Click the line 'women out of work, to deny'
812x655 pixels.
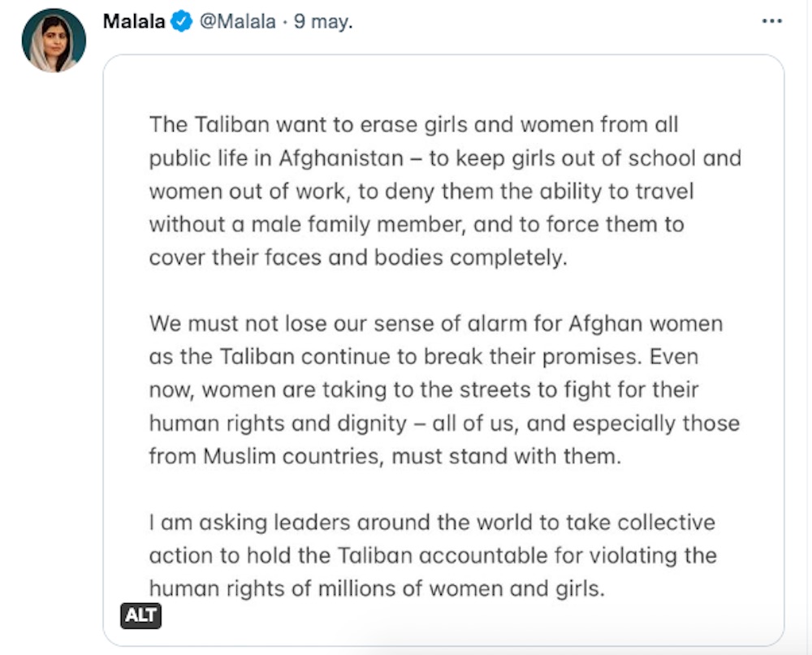pos(421,191)
